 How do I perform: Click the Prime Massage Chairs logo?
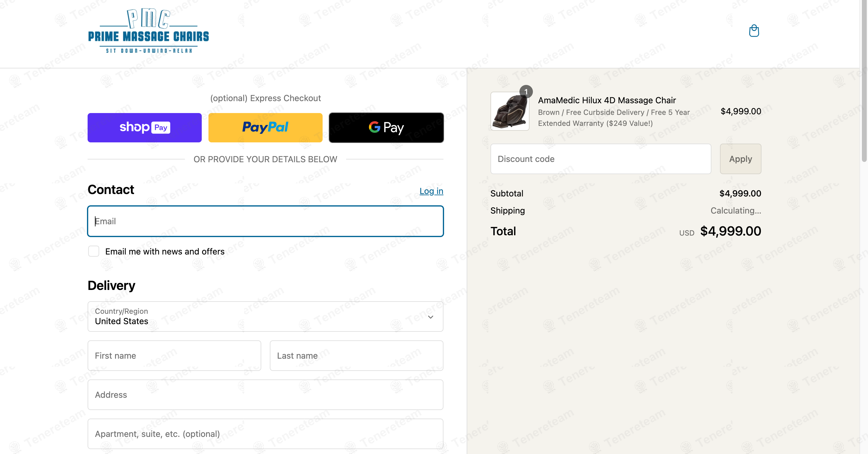tap(148, 31)
